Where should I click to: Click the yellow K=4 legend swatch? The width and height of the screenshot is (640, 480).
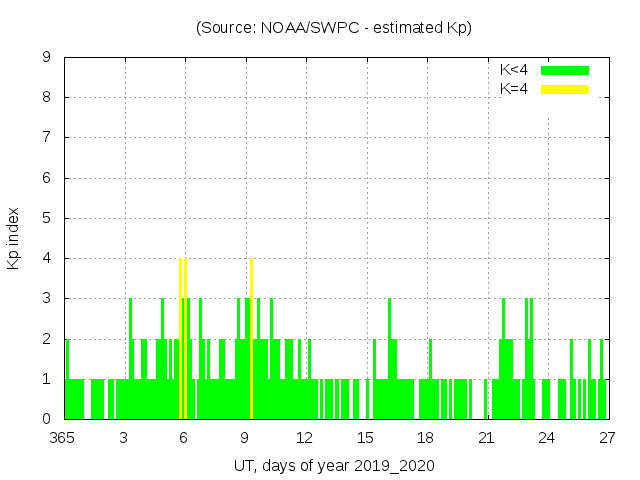[x=565, y=89]
